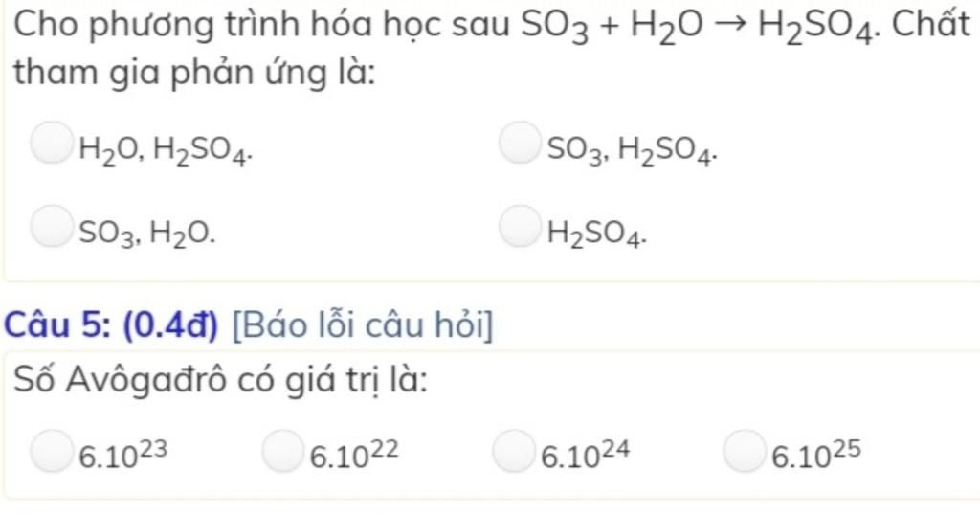980x514 pixels.
Task: Click the answer label text H₂O, H₂SO₄
Action: coord(166,151)
